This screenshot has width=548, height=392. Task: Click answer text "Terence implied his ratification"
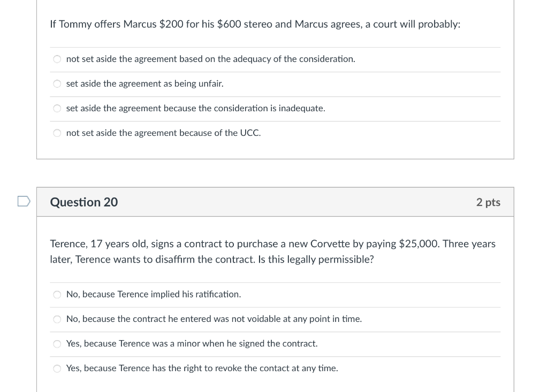coord(154,295)
